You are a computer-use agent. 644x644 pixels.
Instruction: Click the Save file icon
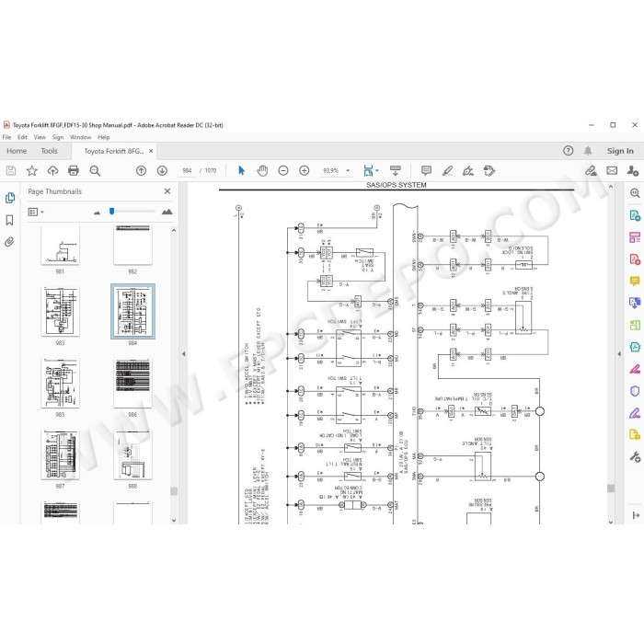tap(11, 170)
